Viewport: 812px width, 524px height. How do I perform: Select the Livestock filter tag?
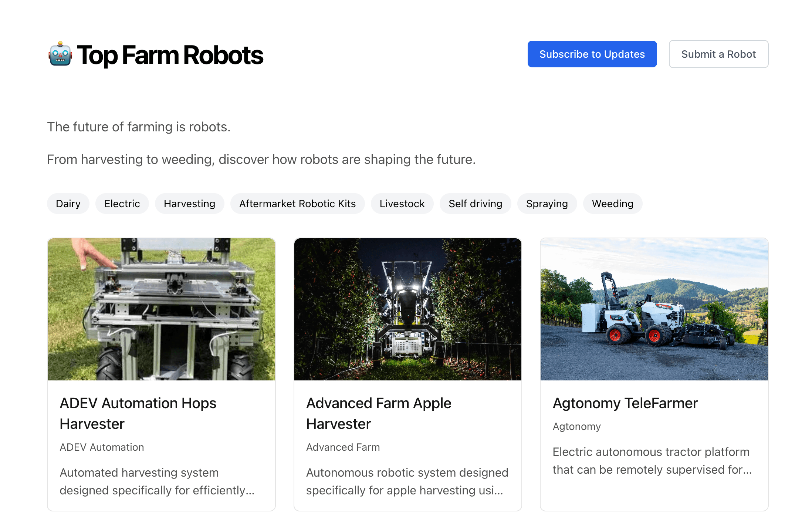point(402,204)
